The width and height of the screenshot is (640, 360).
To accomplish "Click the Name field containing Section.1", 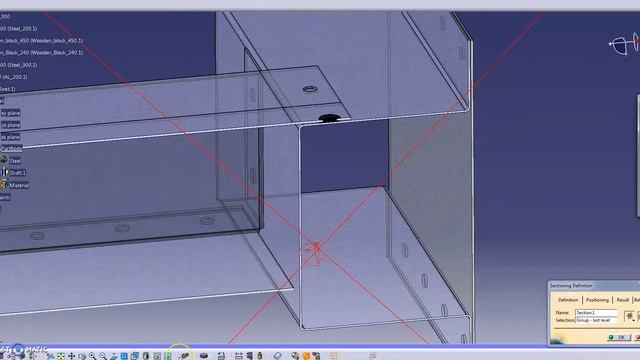I will coord(596,313).
